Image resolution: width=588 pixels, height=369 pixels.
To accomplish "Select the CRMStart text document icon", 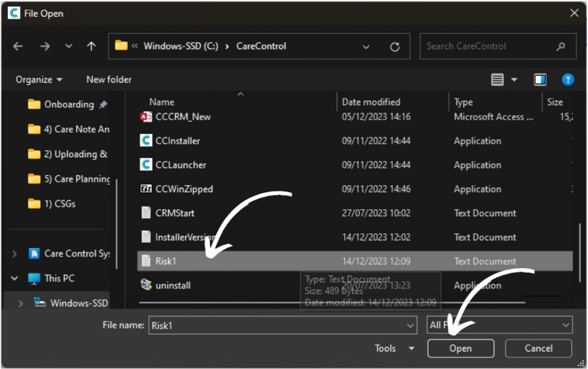I will pyautogui.click(x=146, y=213).
